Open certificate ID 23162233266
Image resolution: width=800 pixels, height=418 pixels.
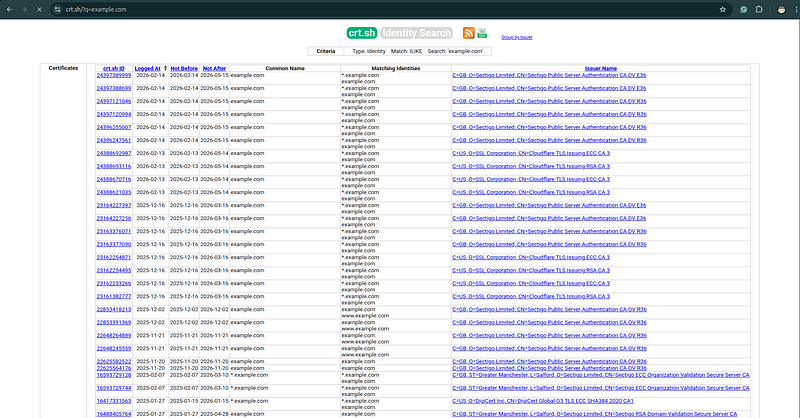pyautogui.click(x=114, y=283)
